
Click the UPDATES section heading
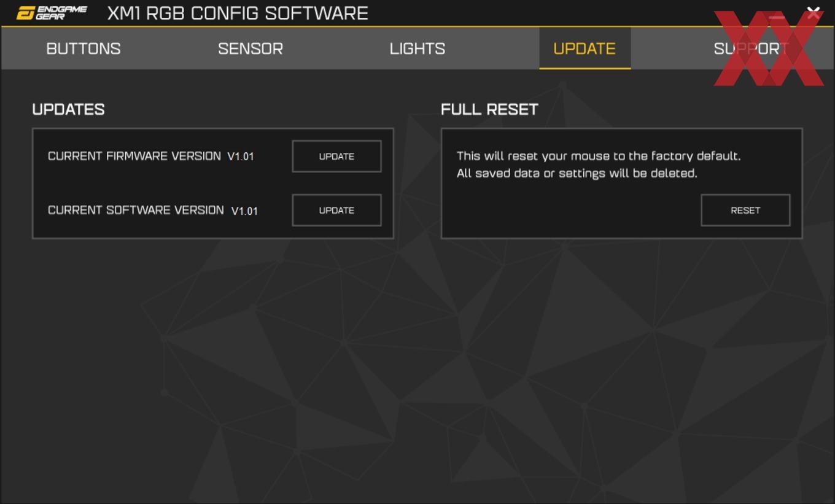(68, 109)
